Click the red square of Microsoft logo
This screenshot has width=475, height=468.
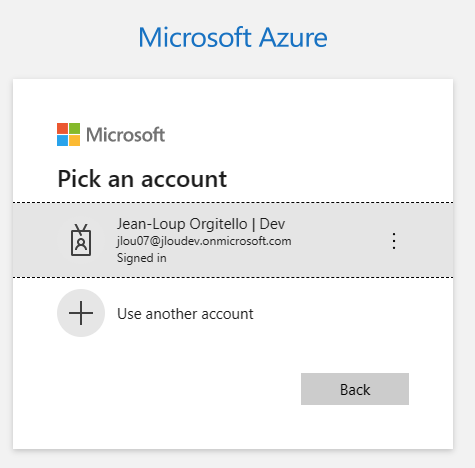tap(62, 128)
